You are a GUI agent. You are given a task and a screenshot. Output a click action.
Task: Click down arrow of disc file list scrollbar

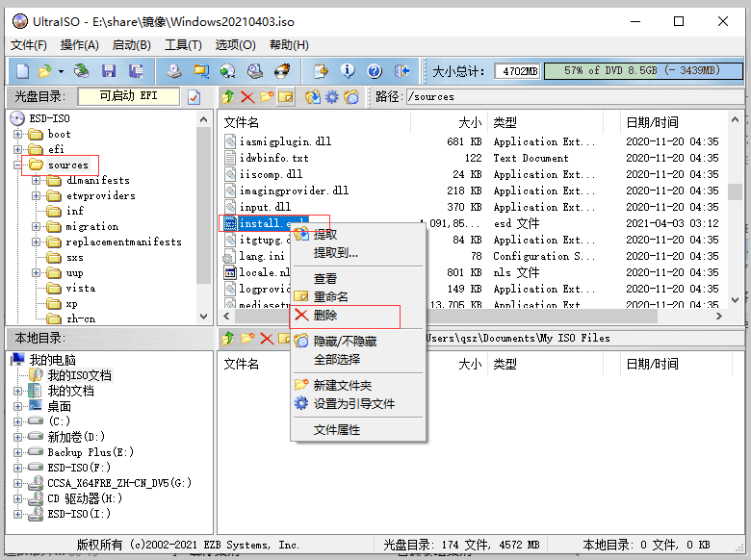[736, 300]
